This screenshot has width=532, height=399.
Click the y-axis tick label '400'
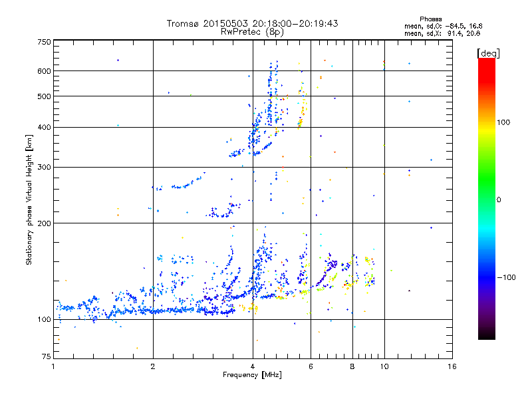coord(44,128)
